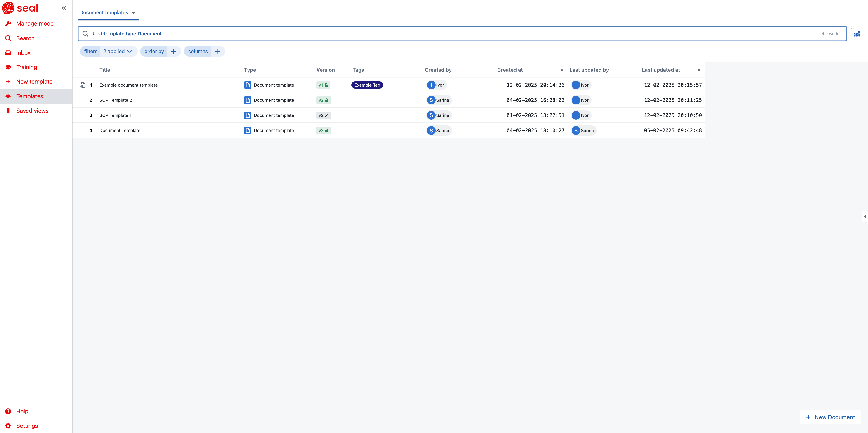
Task: Open the Inbox
Action: click(36, 53)
